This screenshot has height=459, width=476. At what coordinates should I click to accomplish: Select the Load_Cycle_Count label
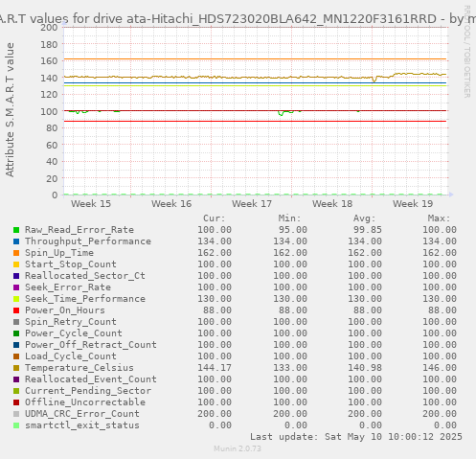71,356
